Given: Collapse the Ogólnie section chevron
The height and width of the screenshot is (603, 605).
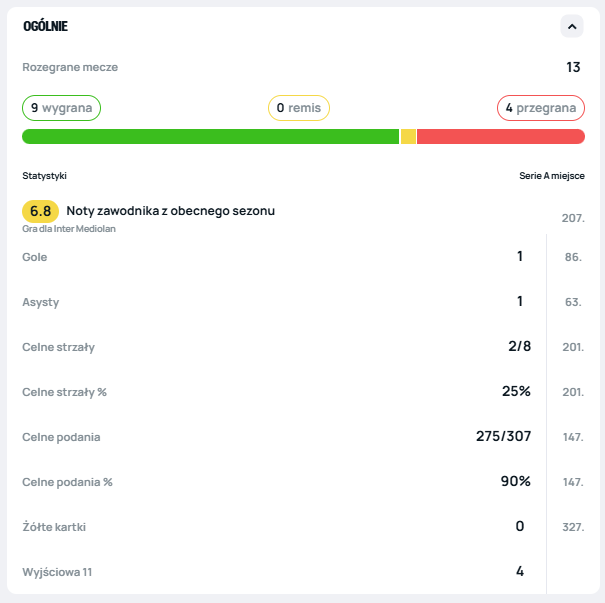Looking at the screenshot, I should coord(571,26).
